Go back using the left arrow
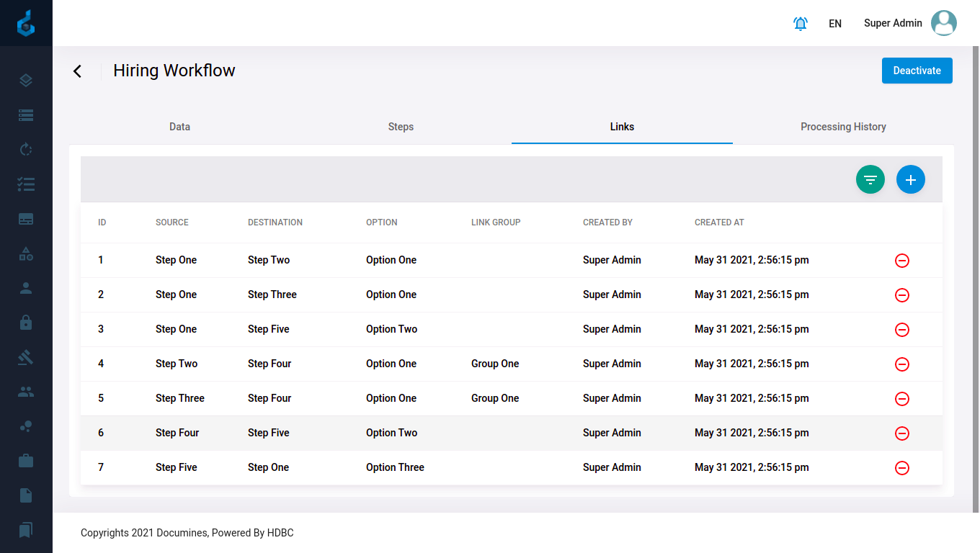Image resolution: width=980 pixels, height=553 pixels. [78, 71]
